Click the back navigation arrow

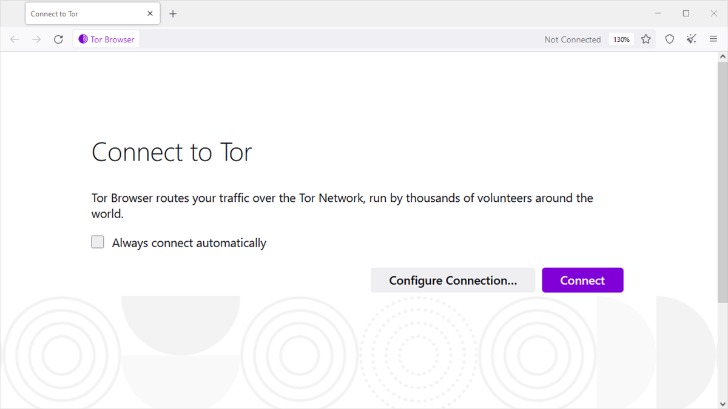(x=14, y=39)
